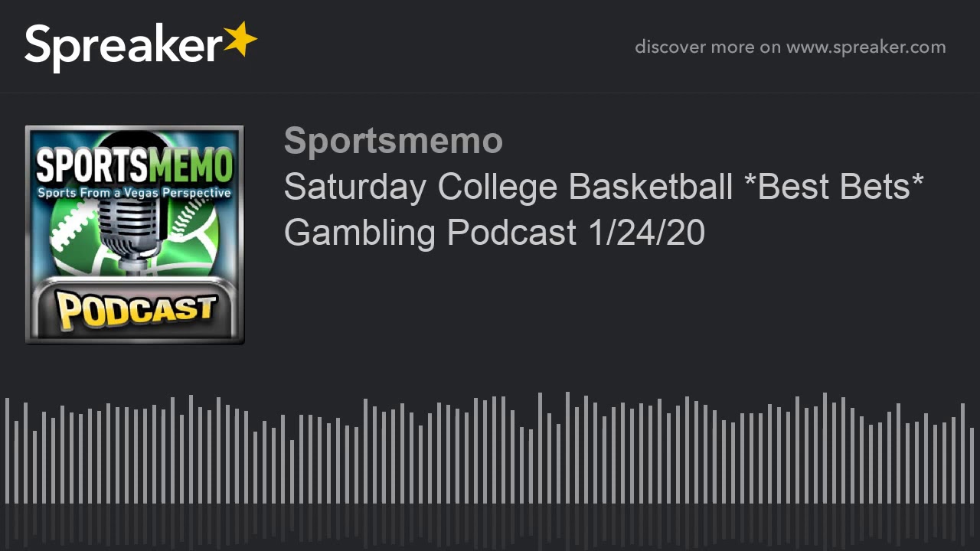The image size is (980, 551).
Task: Click the 'Saturday College Basketball *Best Bets*' title
Action: pos(604,187)
